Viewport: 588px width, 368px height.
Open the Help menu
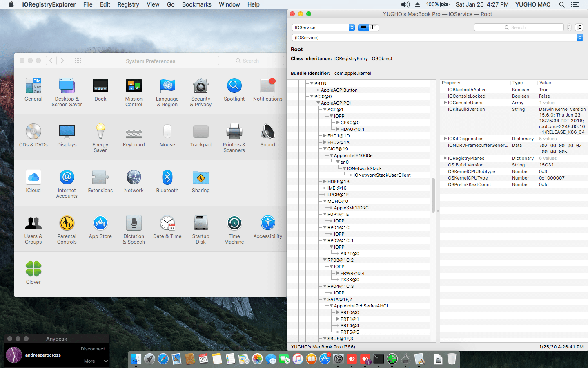tap(254, 4)
